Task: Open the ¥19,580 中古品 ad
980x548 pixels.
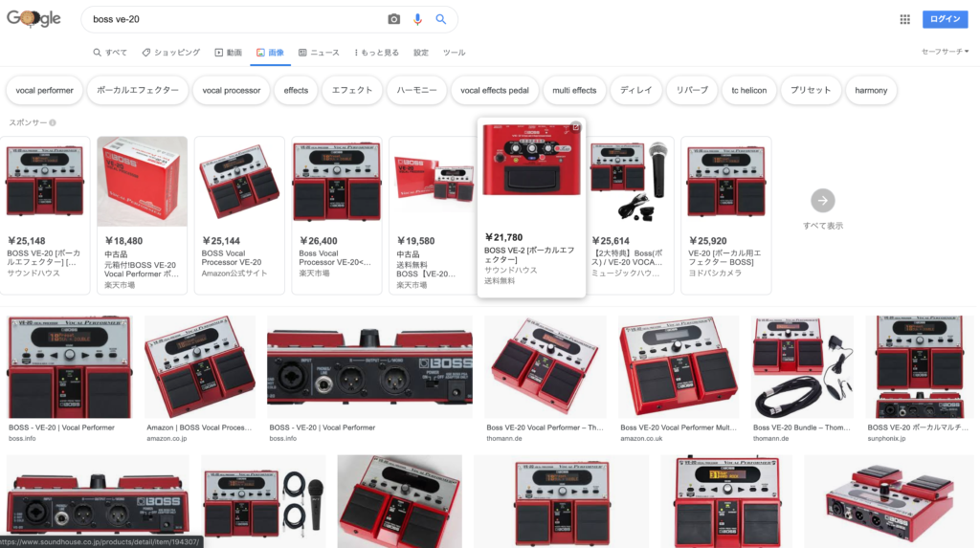Action: coord(434,215)
